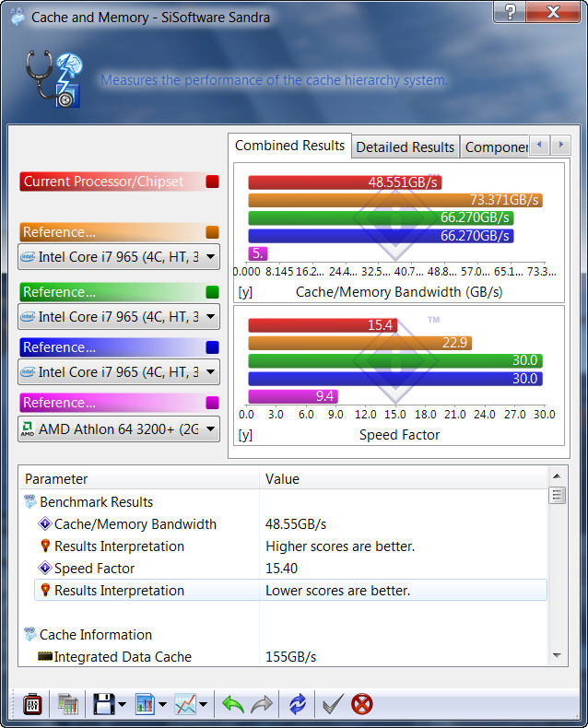Click the results-copy bar charts toolbar icon
The height and width of the screenshot is (728, 588).
(x=68, y=704)
